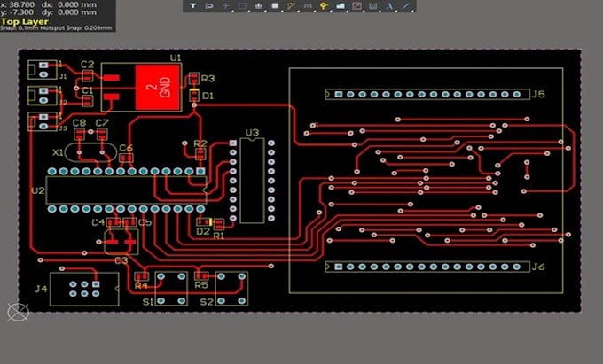Open the Selection Filter funnel icon
Screen dimensions: 603x364
(x=192, y=6)
